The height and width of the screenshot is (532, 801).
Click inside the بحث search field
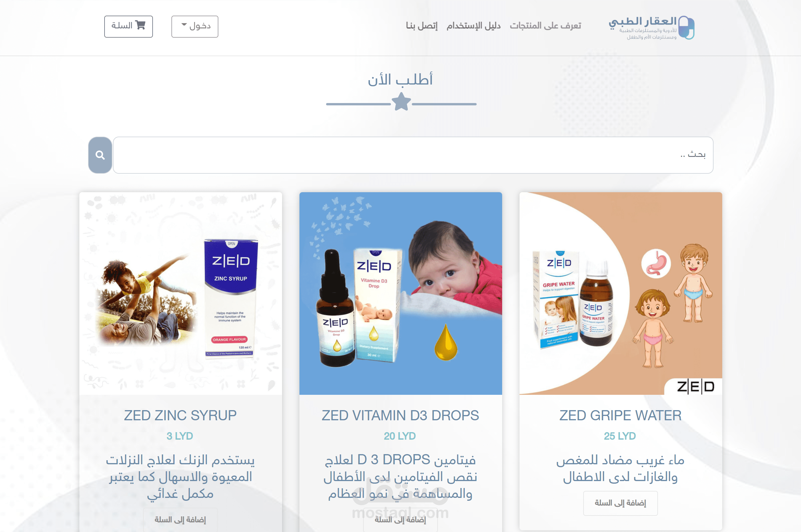point(413,155)
